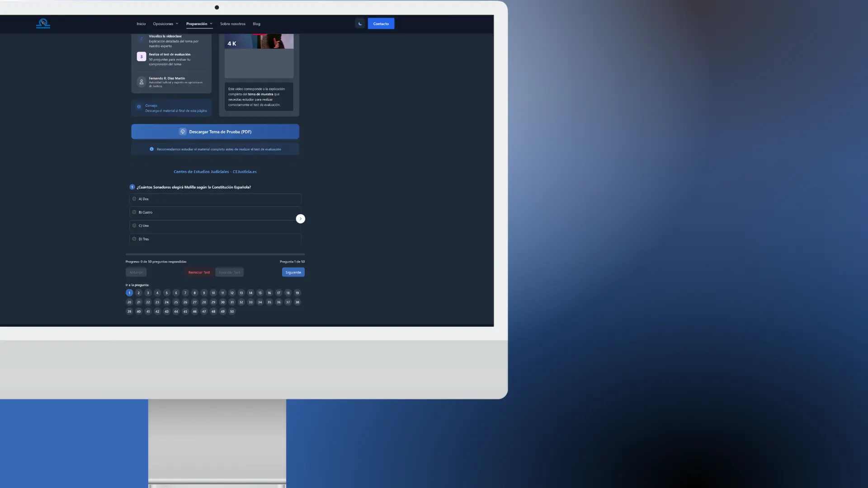868x488 pixels.
Task: Click the Siguiente button
Action: click(293, 272)
